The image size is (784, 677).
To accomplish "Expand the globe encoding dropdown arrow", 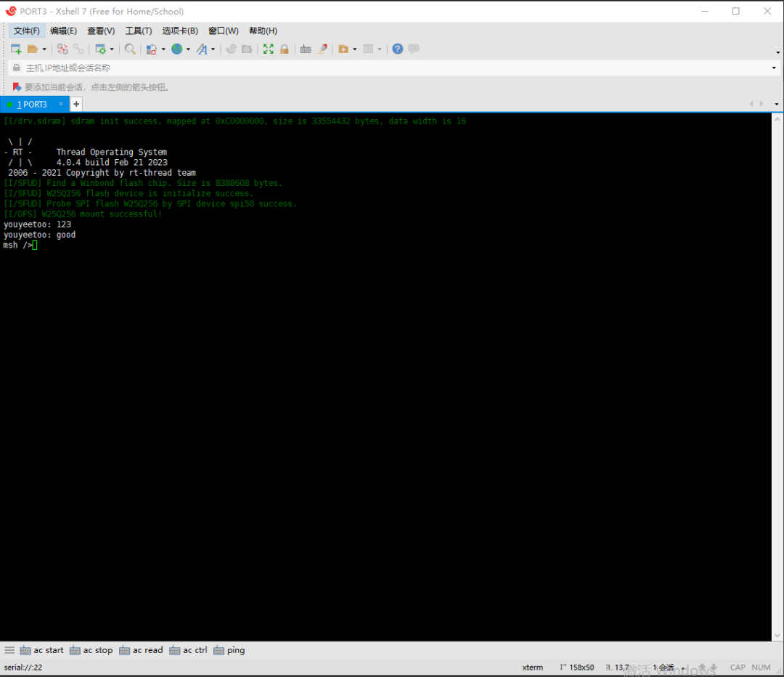I will [189, 49].
